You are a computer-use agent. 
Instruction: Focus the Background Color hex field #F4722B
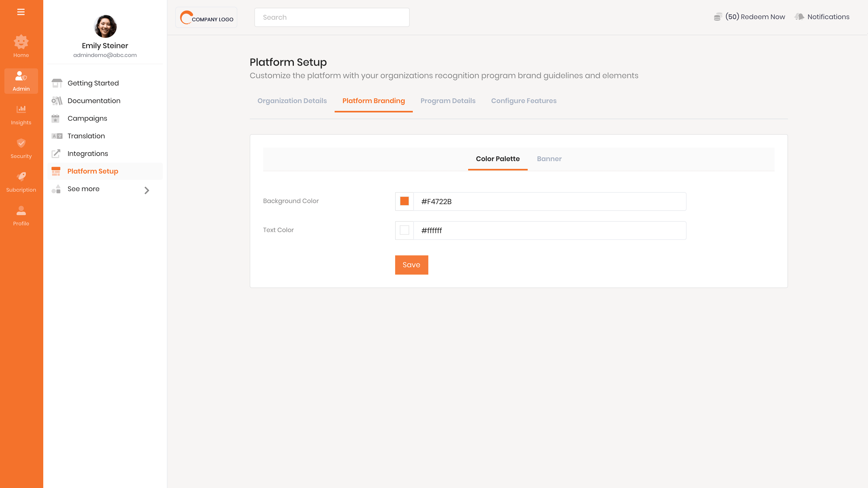[550, 201]
